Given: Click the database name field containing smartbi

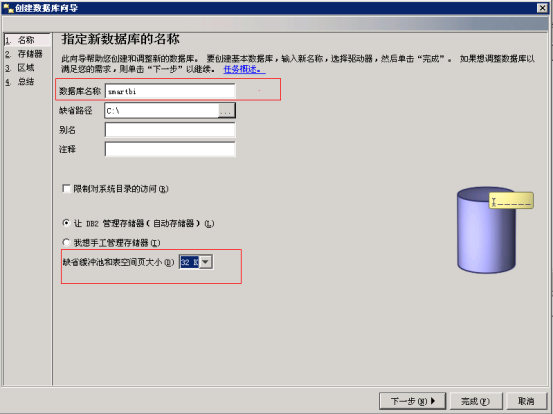Looking at the screenshot, I should [x=170, y=91].
